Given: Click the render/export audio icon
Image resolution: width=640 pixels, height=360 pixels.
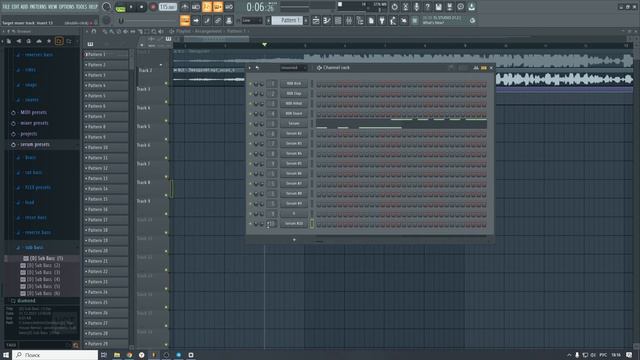Looking at the screenshot, I should tap(449, 7).
